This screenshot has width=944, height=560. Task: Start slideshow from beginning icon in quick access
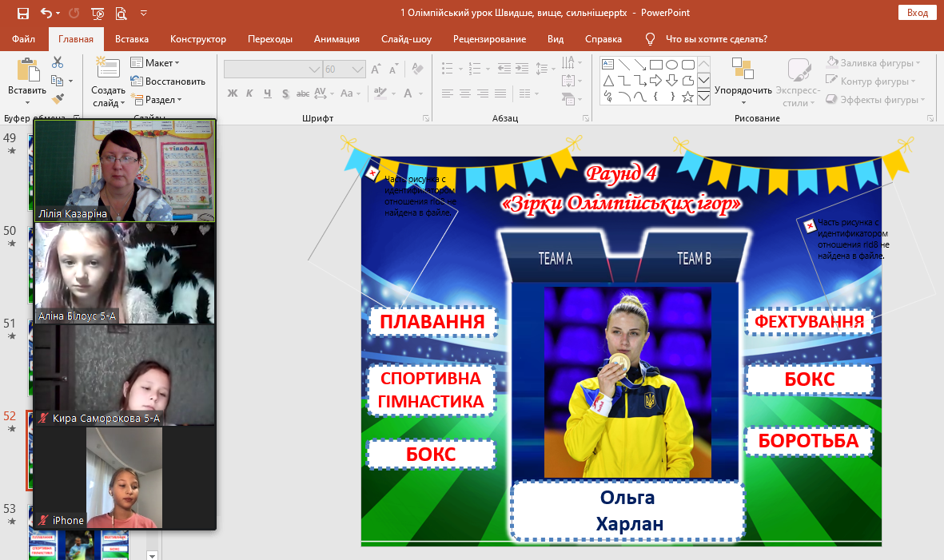[97, 13]
